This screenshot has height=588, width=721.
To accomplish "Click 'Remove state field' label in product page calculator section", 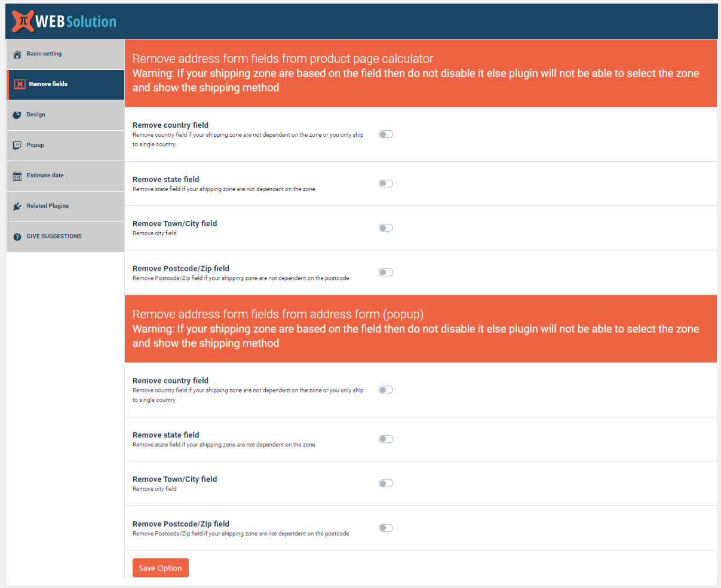I will click(x=166, y=179).
